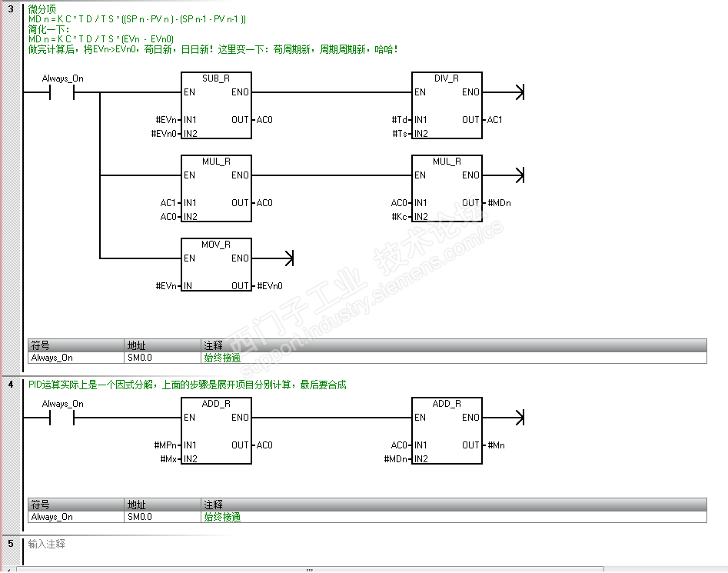Viewport: 728px width, 573px height.
Task: Click network 3 title 微分项
Action: [x=42, y=8]
